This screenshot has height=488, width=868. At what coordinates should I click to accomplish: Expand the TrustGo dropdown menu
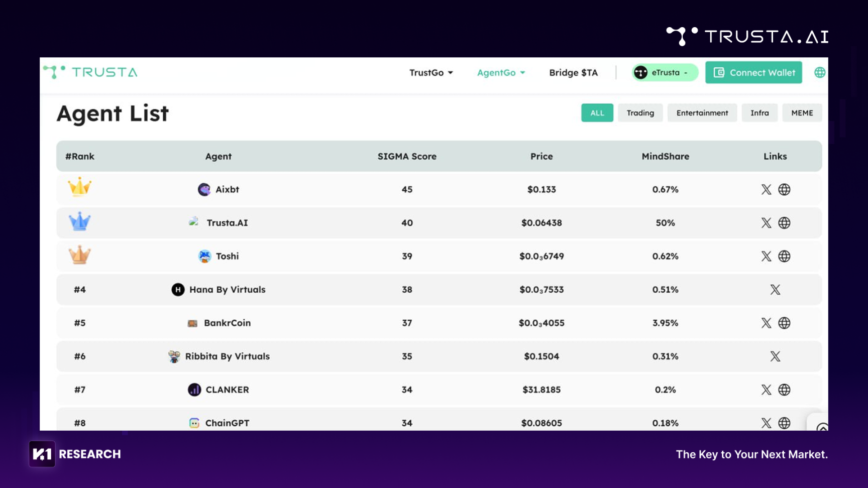(x=430, y=73)
